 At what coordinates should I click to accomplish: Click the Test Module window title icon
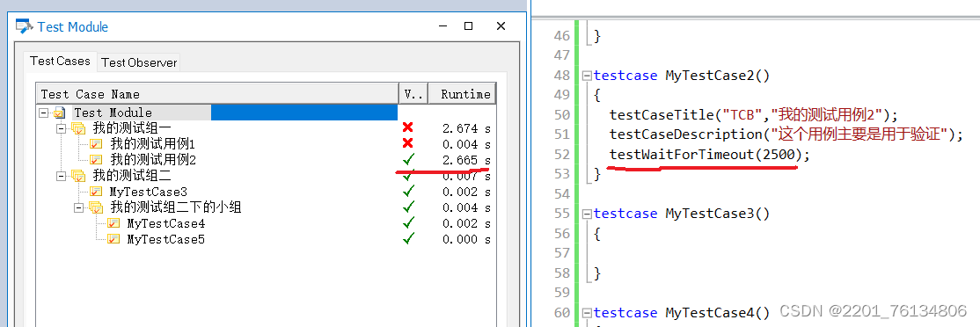point(24,27)
